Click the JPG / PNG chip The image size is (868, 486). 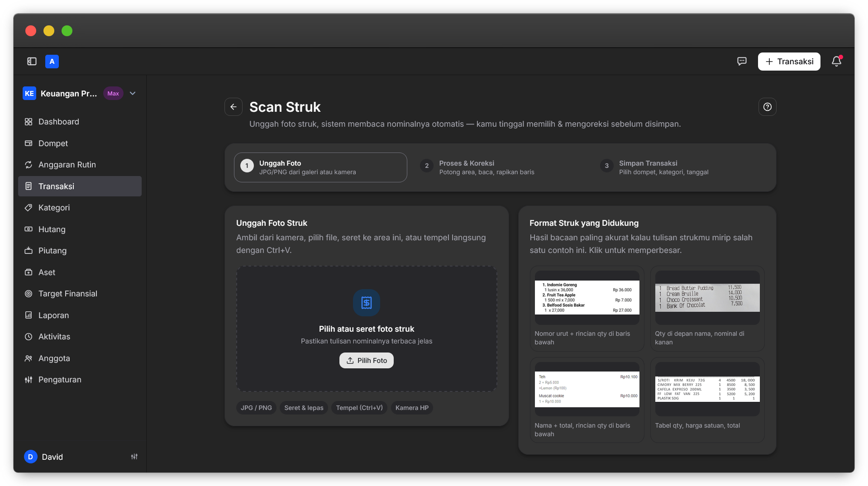256,408
